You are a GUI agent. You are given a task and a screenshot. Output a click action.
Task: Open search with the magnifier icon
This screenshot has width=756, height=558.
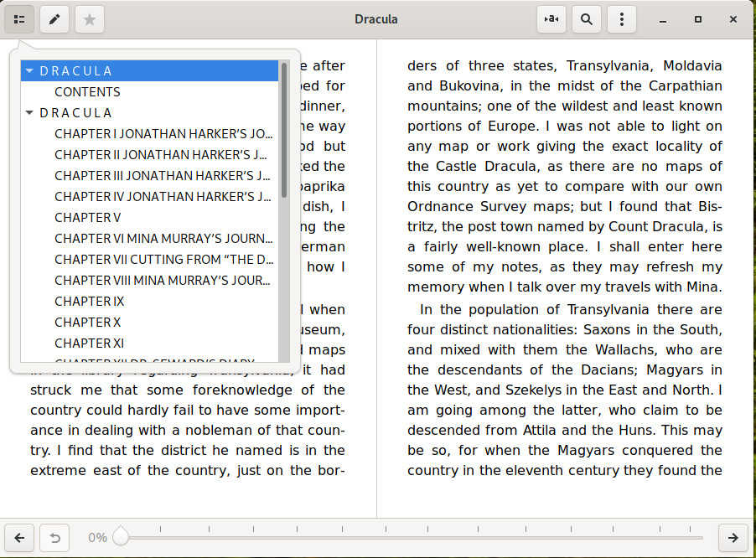click(586, 18)
